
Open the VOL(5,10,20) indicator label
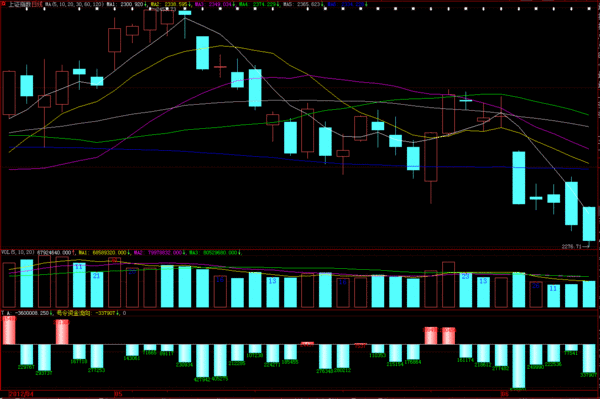[x=18, y=252]
